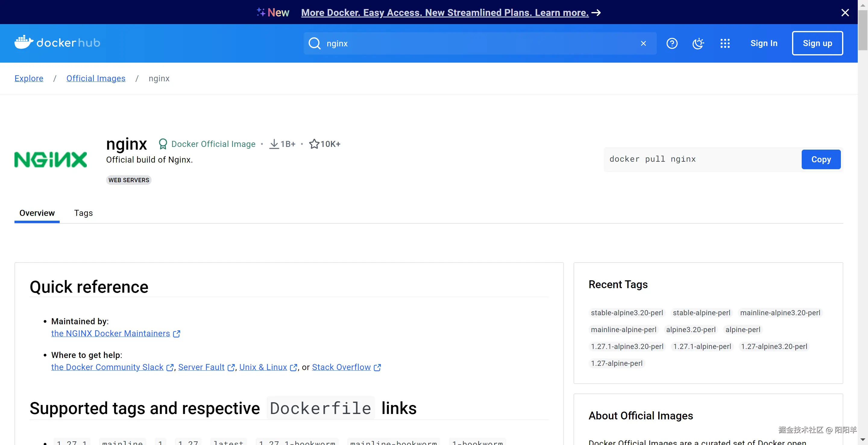Select the Overview tab

37,213
